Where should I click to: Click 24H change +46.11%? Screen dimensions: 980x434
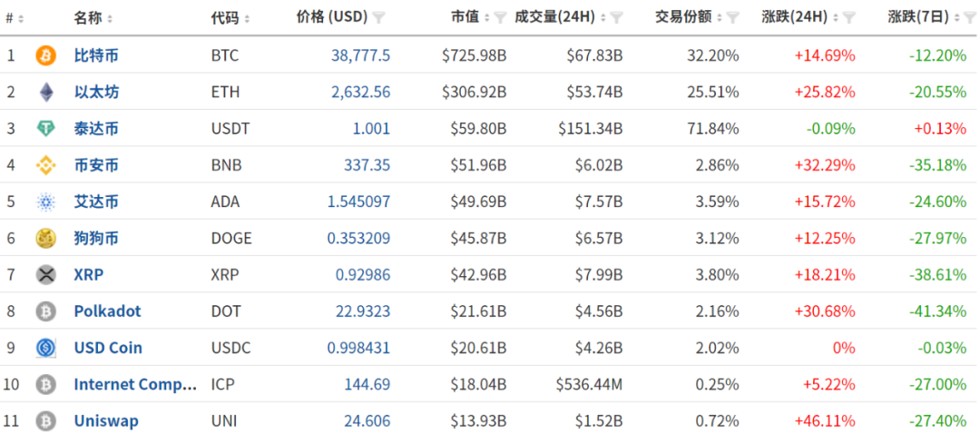click(x=825, y=421)
